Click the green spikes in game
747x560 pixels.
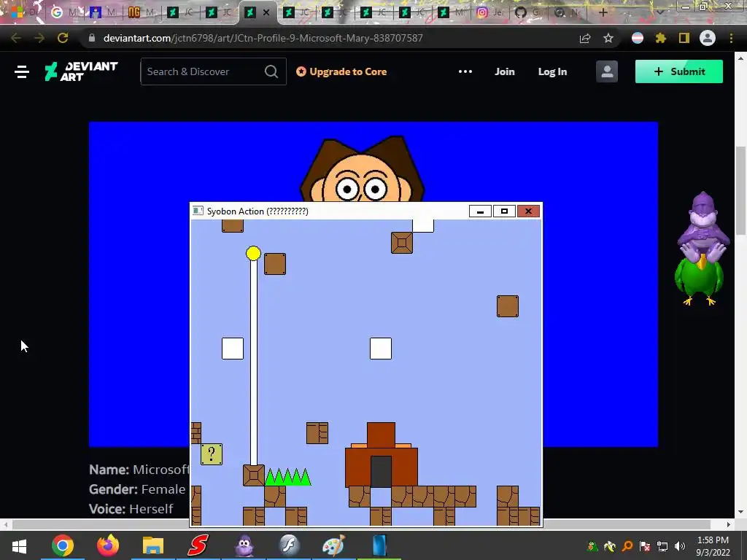287,477
